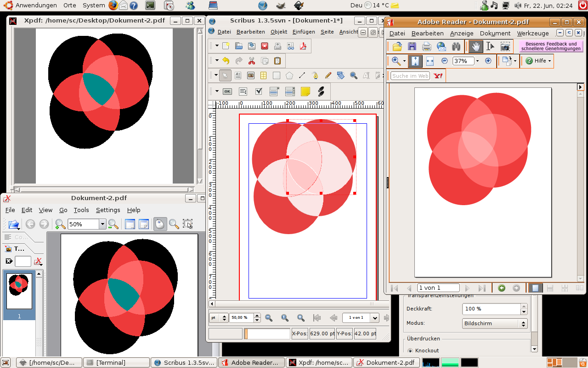The height and width of the screenshot is (368, 588).
Task: Toggle Okular mouse browse mode
Action: (x=160, y=224)
